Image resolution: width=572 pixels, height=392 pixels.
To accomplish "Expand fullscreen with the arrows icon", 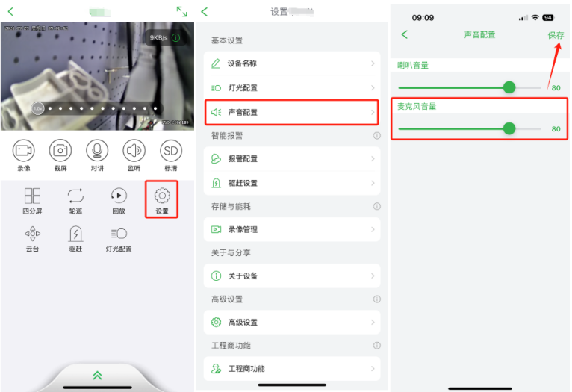I will (181, 12).
